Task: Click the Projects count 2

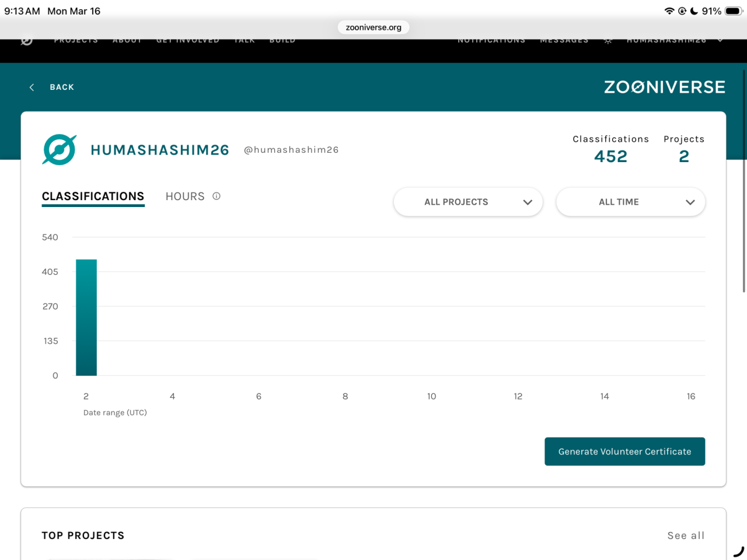Action: coord(684,156)
